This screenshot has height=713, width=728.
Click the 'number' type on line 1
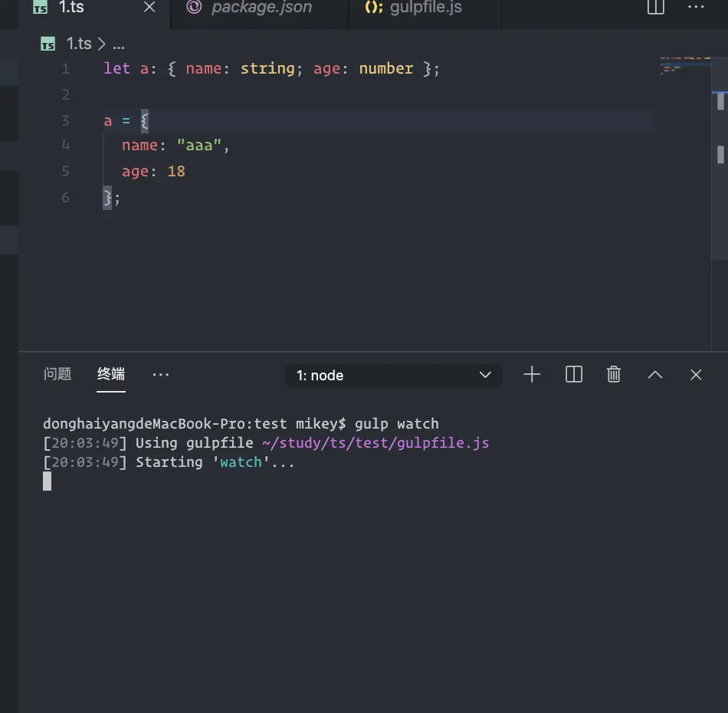pyautogui.click(x=385, y=69)
